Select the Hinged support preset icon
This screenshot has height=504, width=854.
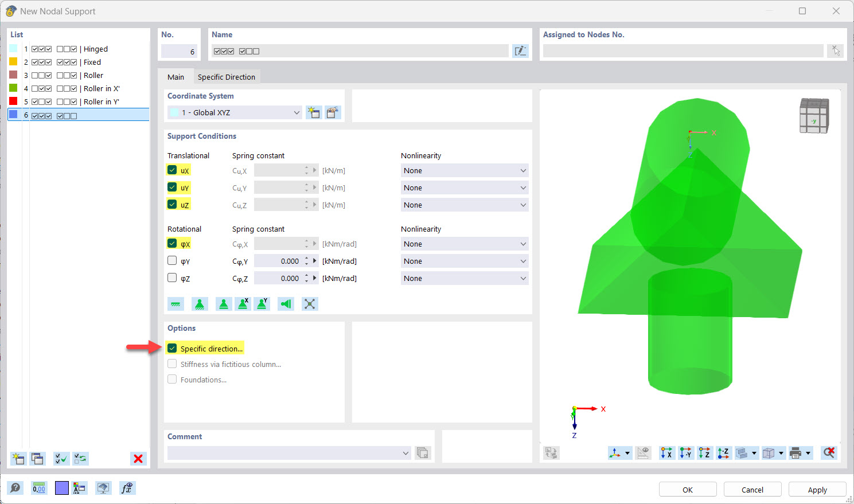200,303
